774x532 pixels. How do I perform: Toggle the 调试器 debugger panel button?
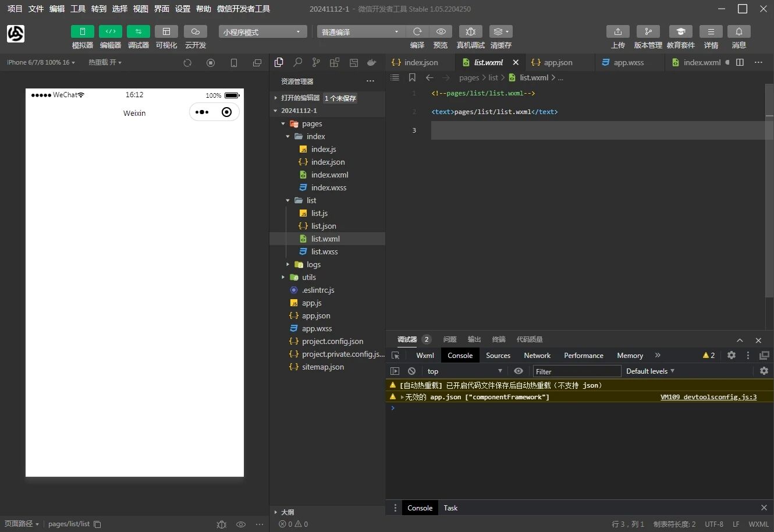pyautogui.click(x=139, y=31)
